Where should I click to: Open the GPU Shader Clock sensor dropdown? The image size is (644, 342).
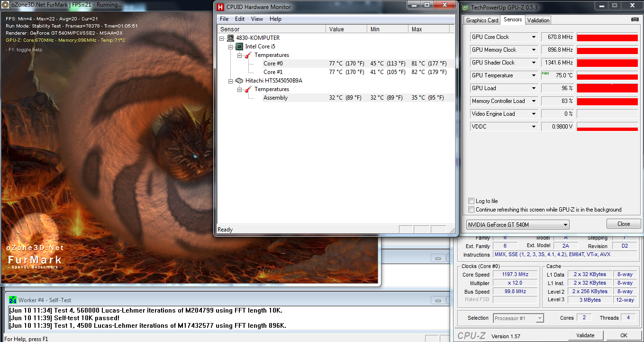point(534,63)
